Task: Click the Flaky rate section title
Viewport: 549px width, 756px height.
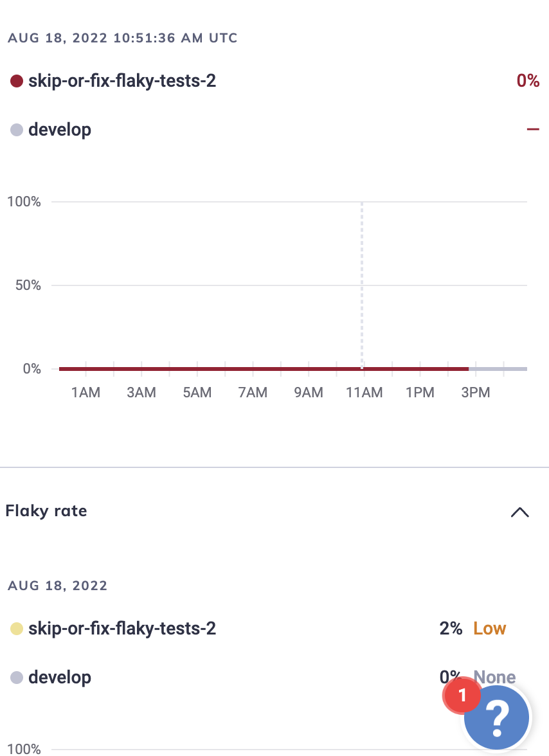Action: coord(46,511)
